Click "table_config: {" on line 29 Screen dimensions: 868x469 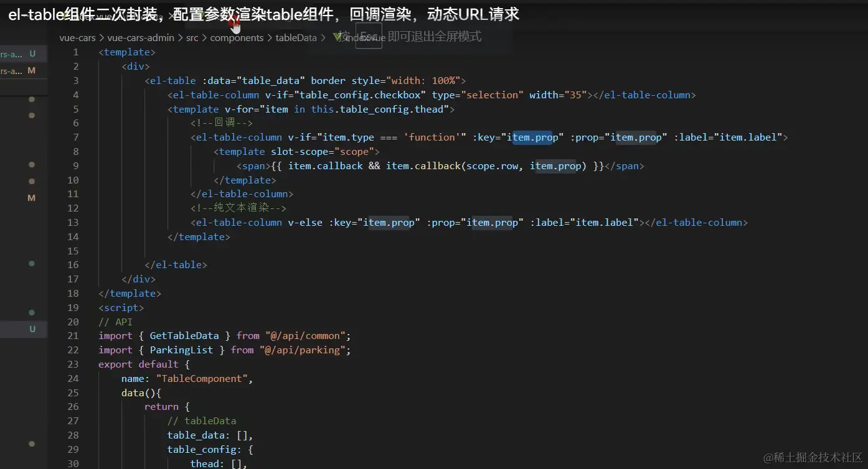(x=210, y=450)
